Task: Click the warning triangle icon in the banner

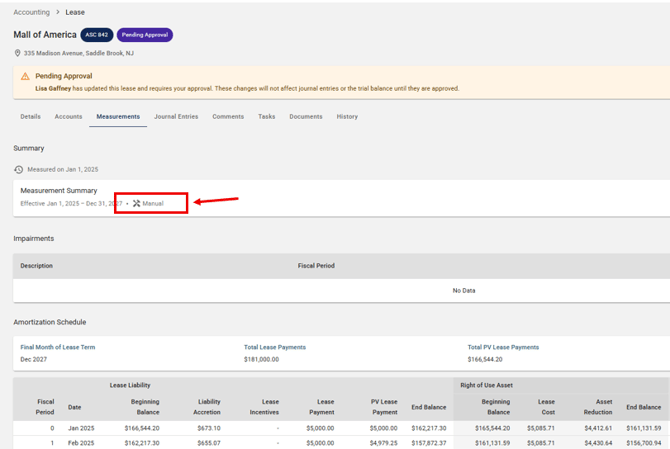Action: pos(25,76)
